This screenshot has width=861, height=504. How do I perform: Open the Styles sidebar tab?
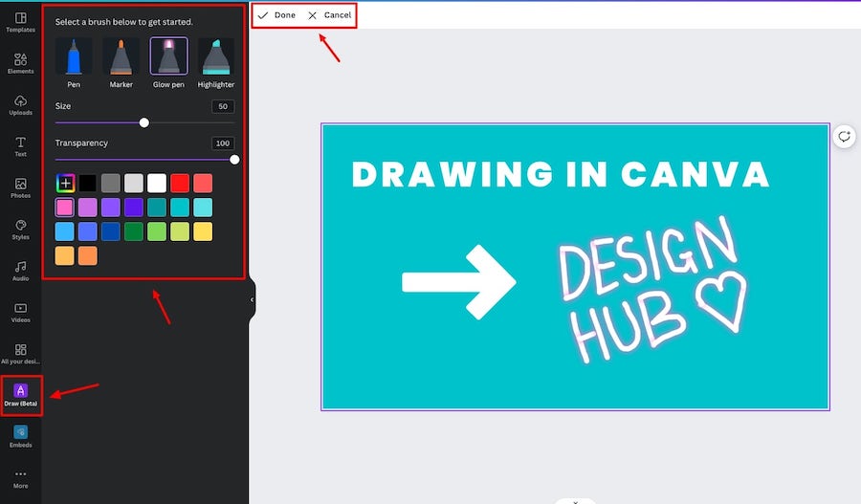[x=20, y=230]
